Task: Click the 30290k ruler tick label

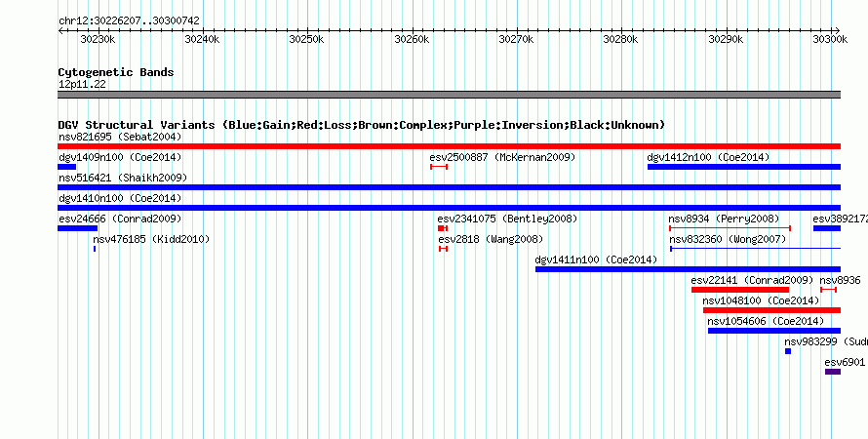Action: (x=726, y=39)
